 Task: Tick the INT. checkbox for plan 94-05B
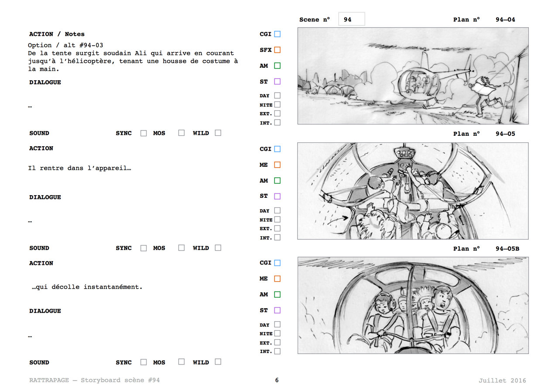point(277,351)
